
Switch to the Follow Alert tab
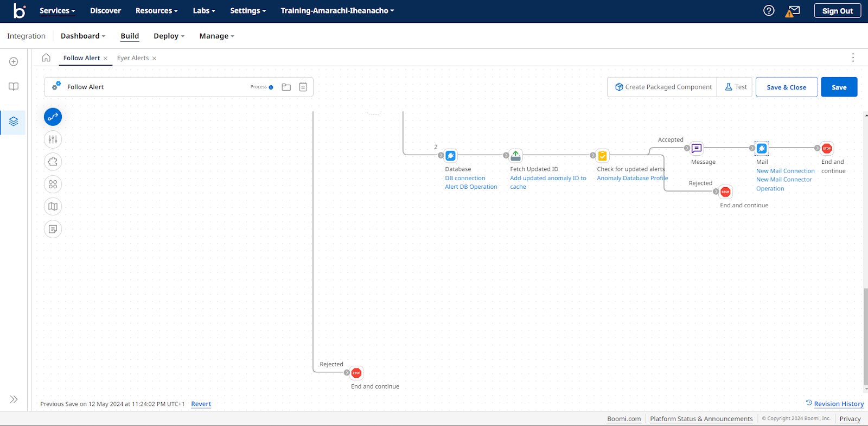(x=81, y=58)
